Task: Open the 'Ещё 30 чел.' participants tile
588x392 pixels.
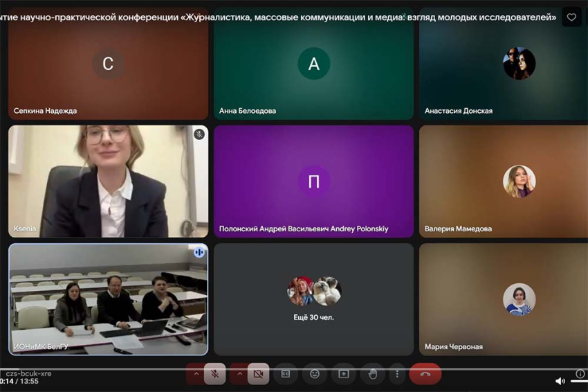Action: (x=313, y=299)
